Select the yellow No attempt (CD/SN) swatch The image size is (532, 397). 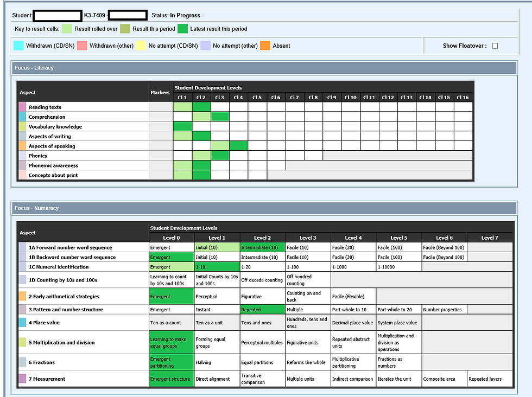pos(140,46)
